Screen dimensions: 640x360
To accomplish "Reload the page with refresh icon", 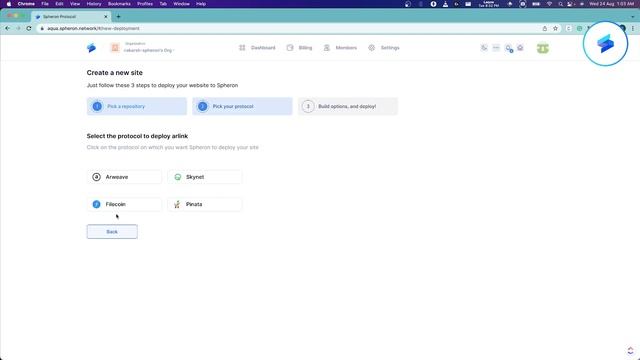I will click(x=29, y=28).
